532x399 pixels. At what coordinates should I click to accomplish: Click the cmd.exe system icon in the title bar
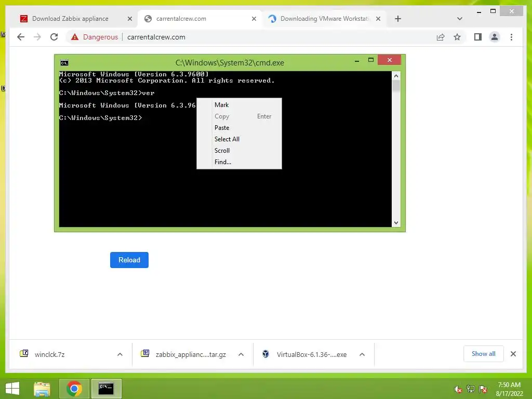[64, 63]
